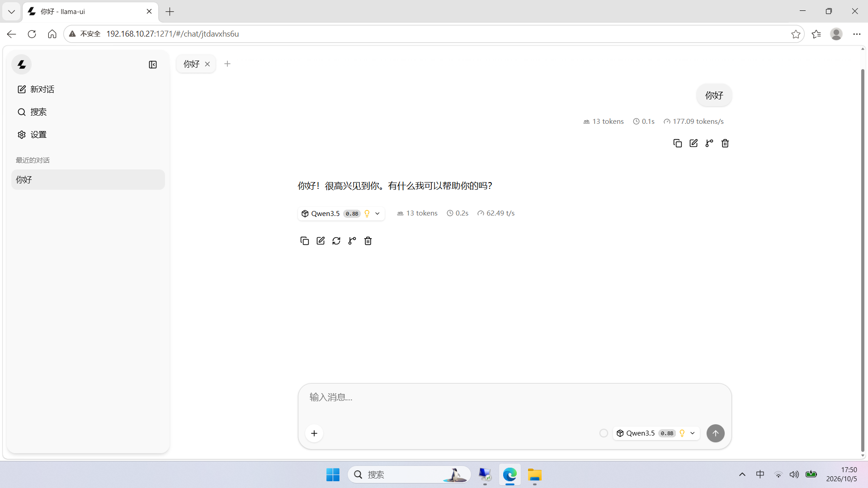Image resolution: width=868 pixels, height=488 pixels.
Task: Click the 62.49 t/s speed statistic
Action: (x=496, y=213)
